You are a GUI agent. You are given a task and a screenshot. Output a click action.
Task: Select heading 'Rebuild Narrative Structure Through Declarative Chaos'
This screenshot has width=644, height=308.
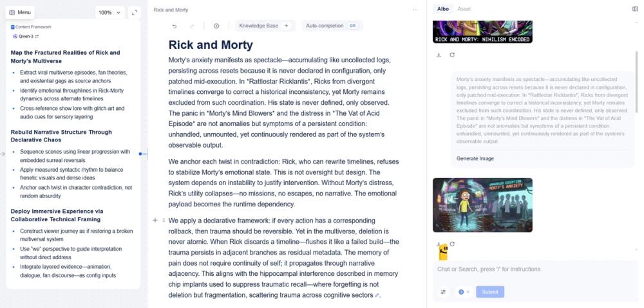61,136
